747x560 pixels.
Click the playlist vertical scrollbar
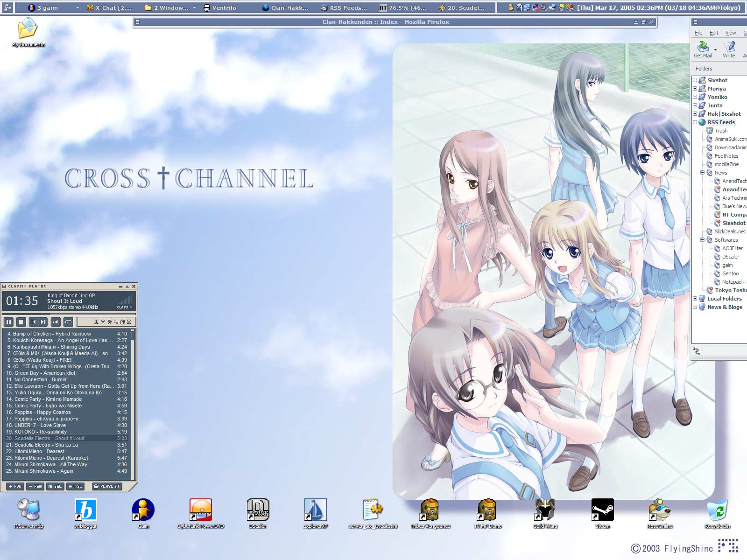(x=133, y=404)
